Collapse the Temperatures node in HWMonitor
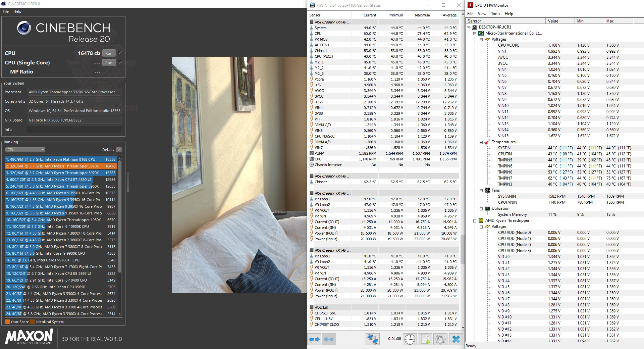Image resolution: width=644 pixels, height=349 pixels. pyautogui.click(x=481, y=142)
